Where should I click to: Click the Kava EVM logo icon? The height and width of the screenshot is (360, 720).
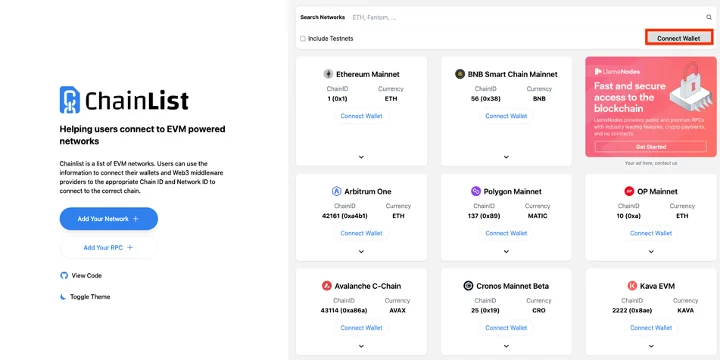click(632, 286)
